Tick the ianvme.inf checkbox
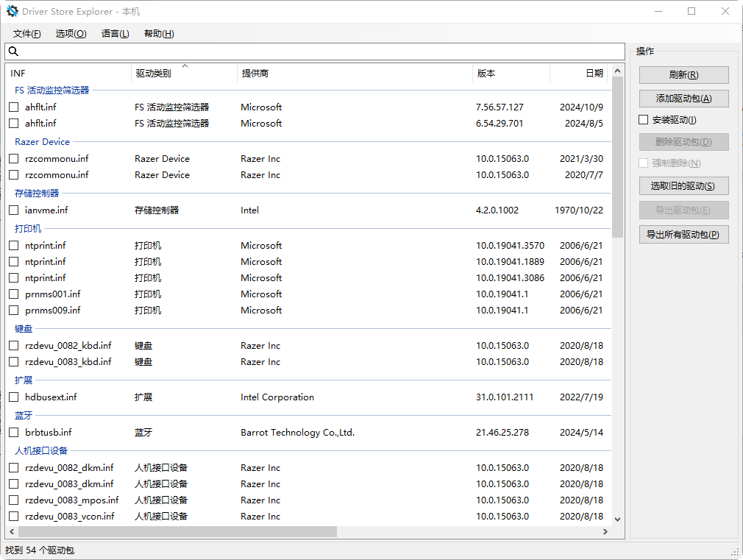743x560 pixels. click(x=14, y=210)
